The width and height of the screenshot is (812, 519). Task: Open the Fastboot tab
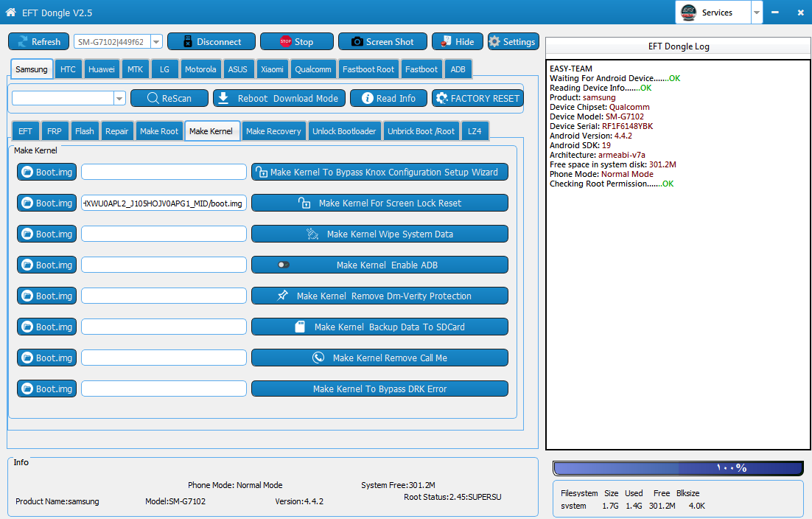[421, 69]
